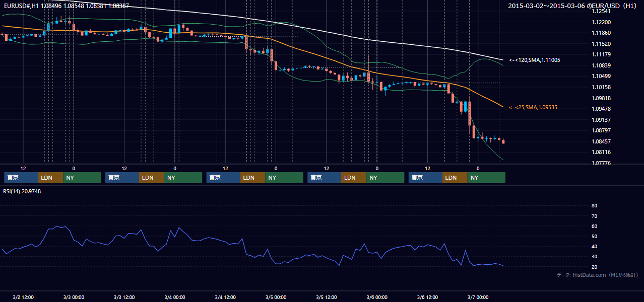
Task: Click price level 1.10158 on the axis
Action: tap(601, 87)
